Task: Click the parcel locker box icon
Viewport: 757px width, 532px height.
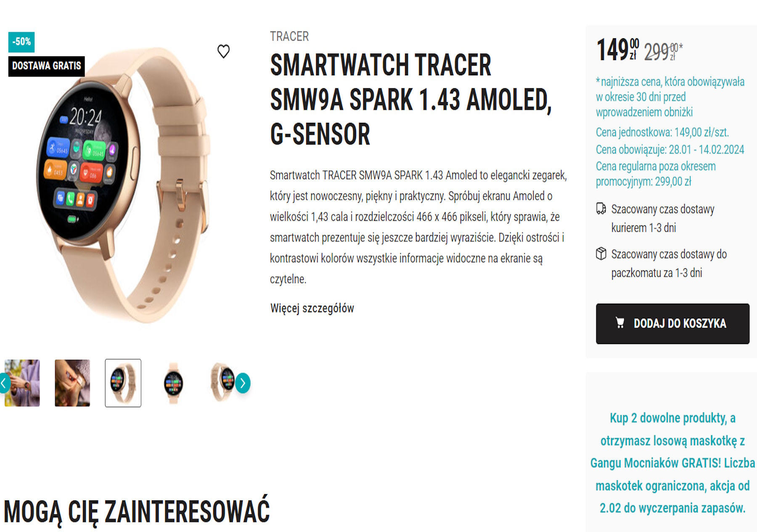Action: [601, 254]
